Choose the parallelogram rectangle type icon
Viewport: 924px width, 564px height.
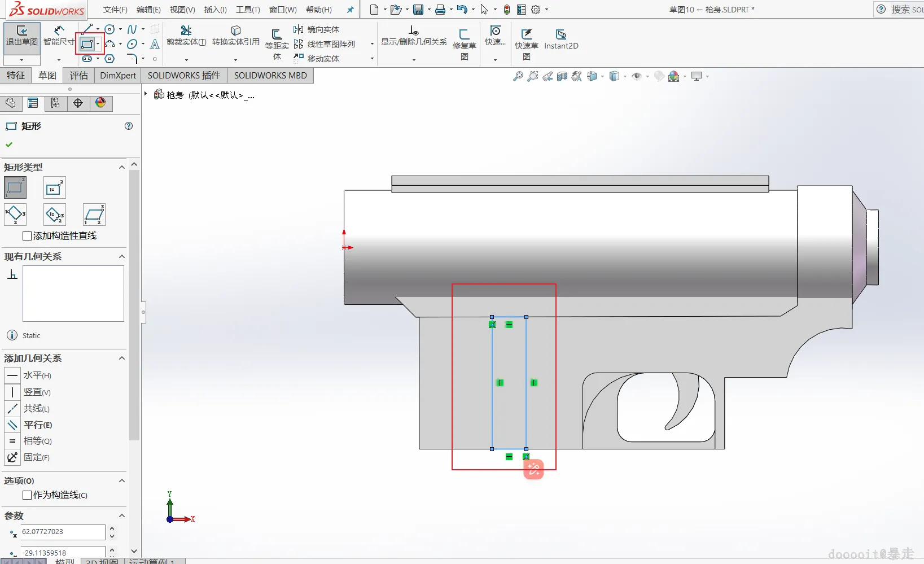94,215
